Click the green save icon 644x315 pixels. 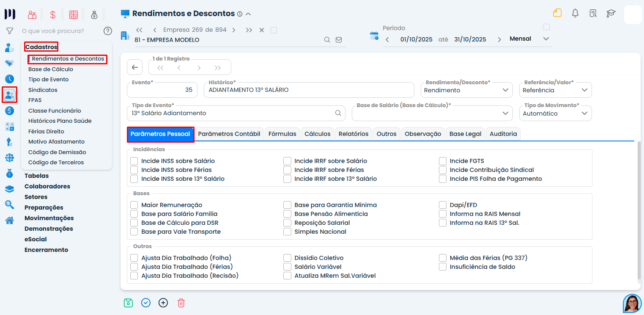128,303
